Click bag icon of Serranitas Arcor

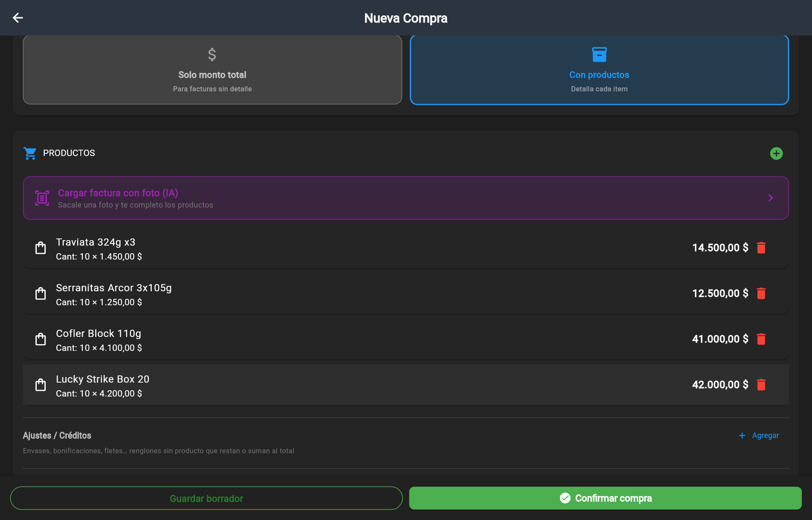[x=41, y=294]
